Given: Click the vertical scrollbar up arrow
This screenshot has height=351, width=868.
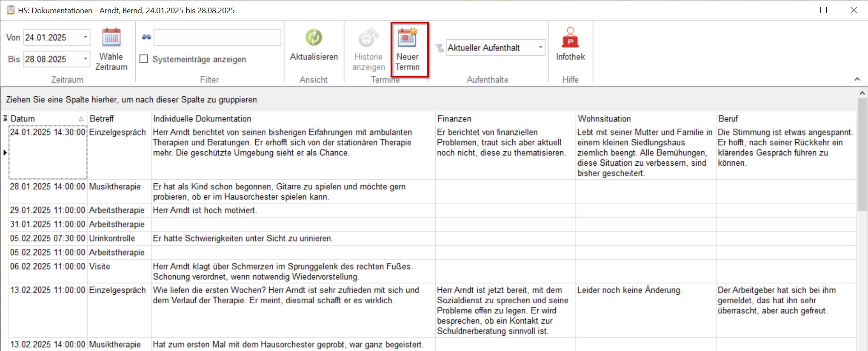Looking at the screenshot, I should 862,93.
